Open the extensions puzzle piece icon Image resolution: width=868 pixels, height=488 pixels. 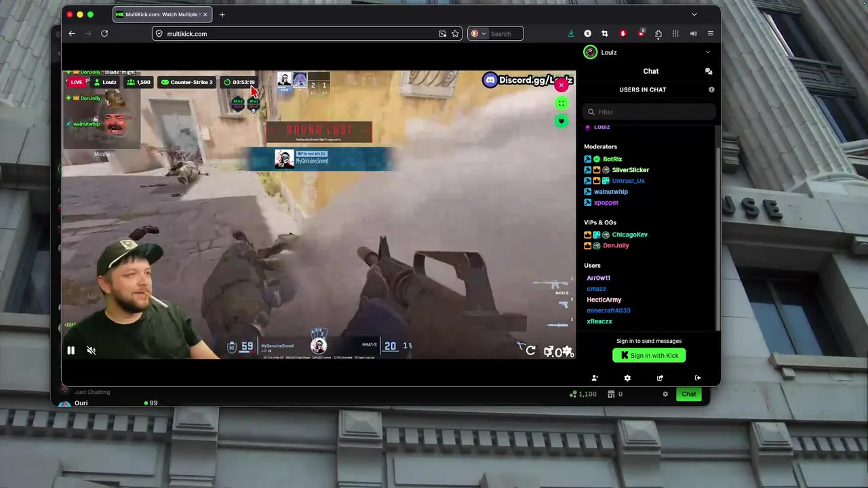[658, 33]
